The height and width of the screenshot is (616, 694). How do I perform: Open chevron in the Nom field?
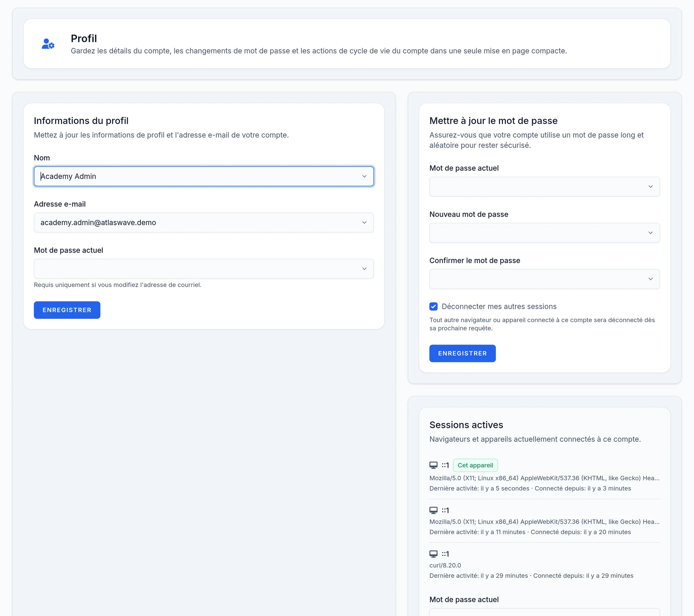(364, 176)
